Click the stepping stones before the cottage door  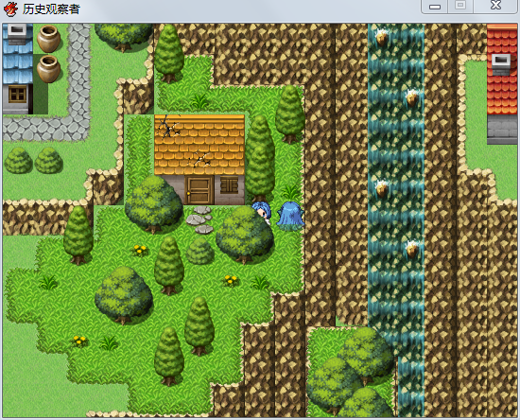point(199,219)
